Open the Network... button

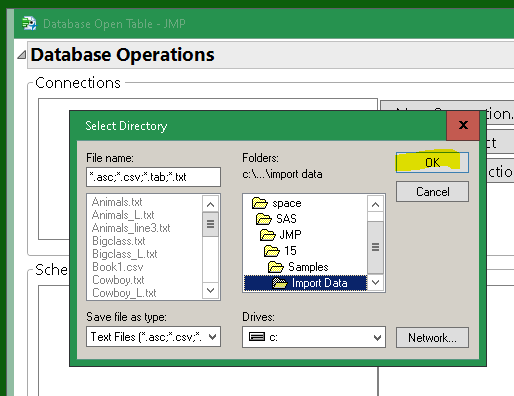click(432, 338)
